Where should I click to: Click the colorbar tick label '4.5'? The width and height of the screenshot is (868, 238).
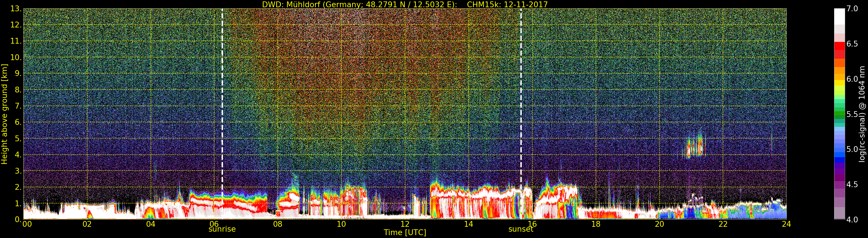tap(852, 185)
